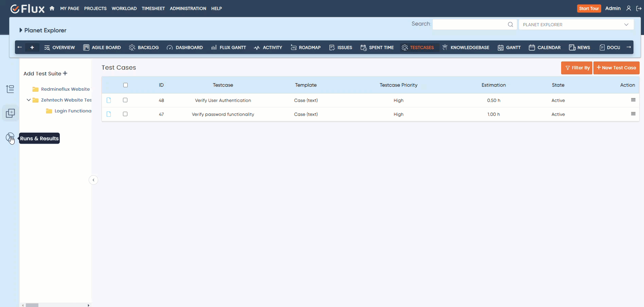Viewport: 644px width, 307px height.
Task: Click the test cases copy sidebar icon
Action: point(10,113)
